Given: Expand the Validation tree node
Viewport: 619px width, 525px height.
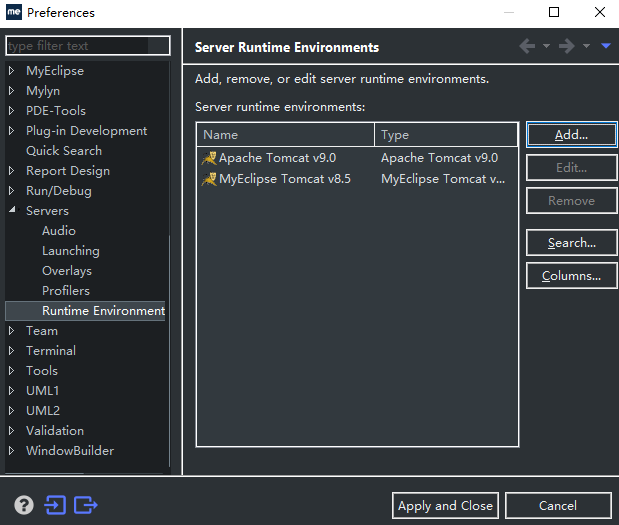Looking at the screenshot, I should (x=11, y=431).
